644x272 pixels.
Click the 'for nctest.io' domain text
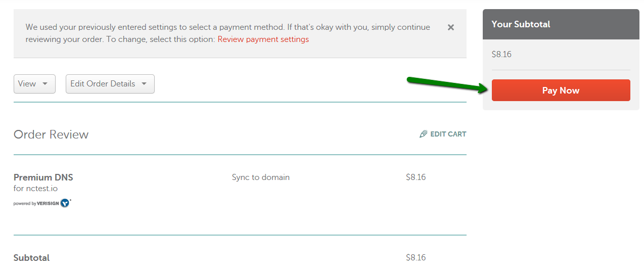tap(35, 189)
